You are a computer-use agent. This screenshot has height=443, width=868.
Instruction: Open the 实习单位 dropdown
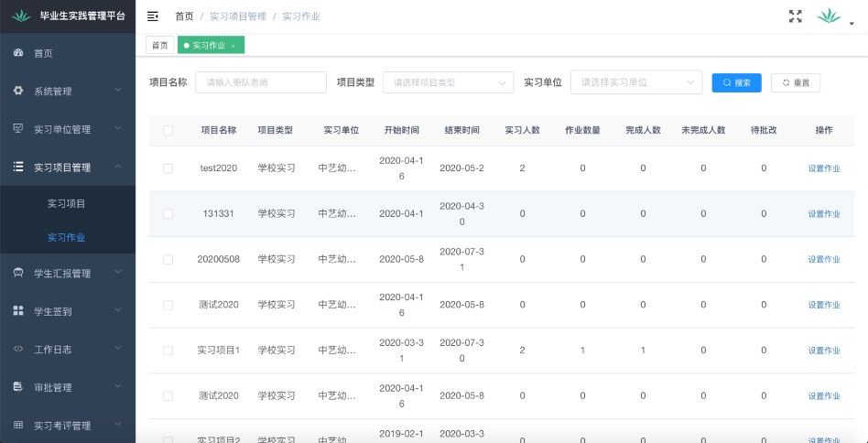pos(635,82)
